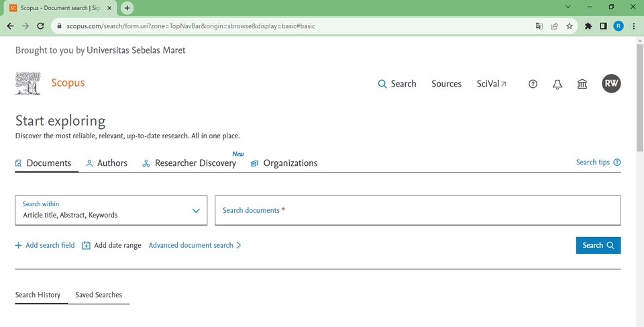This screenshot has height=327, width=644.
Task: Reload the page
Action: click(40, 26)
